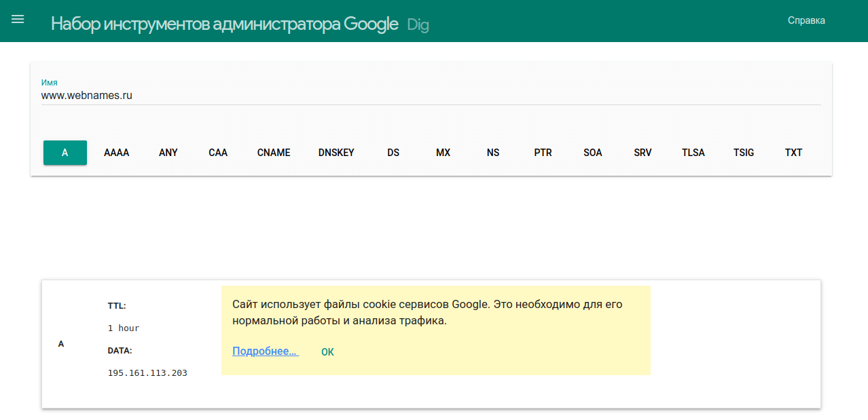Query NS name server records
Viewport: 868px width, 420px height.
(493, 153)
